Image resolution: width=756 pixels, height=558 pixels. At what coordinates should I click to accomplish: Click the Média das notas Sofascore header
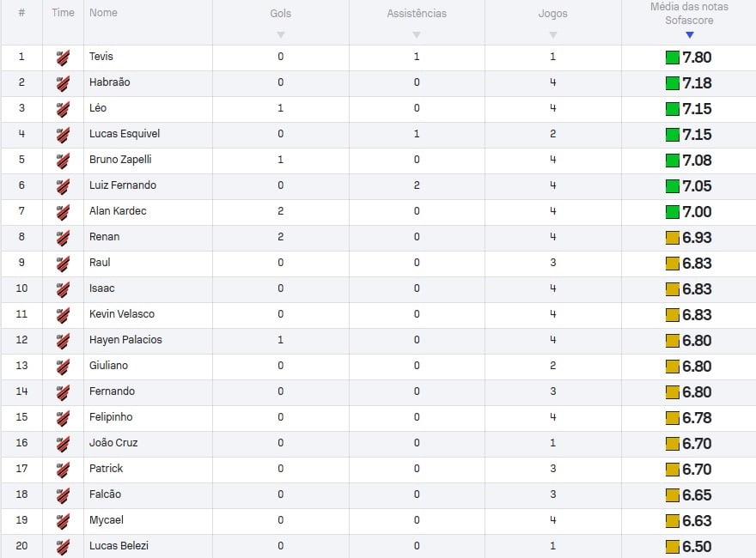[689, 14]
